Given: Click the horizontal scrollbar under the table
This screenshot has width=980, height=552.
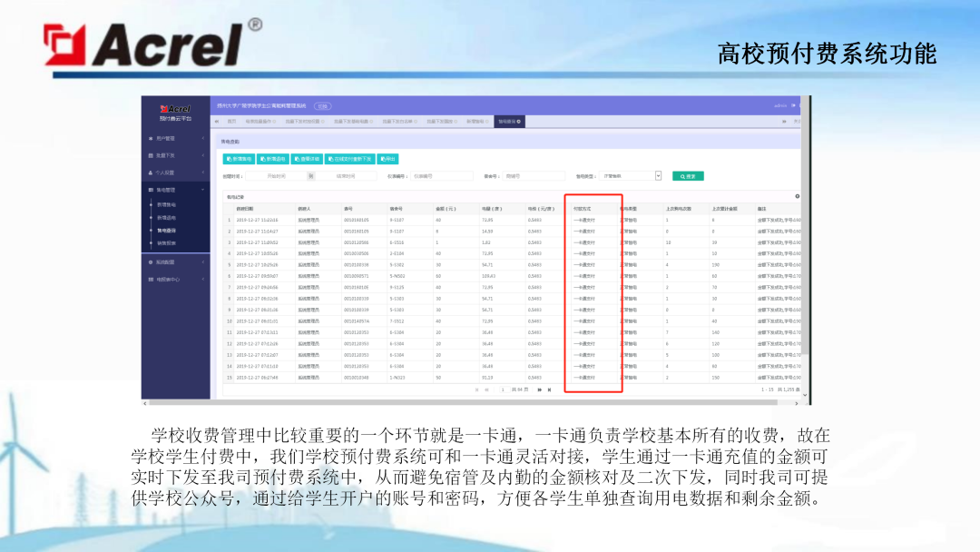Looking at the screenshot, I should [x=463, y=403].
